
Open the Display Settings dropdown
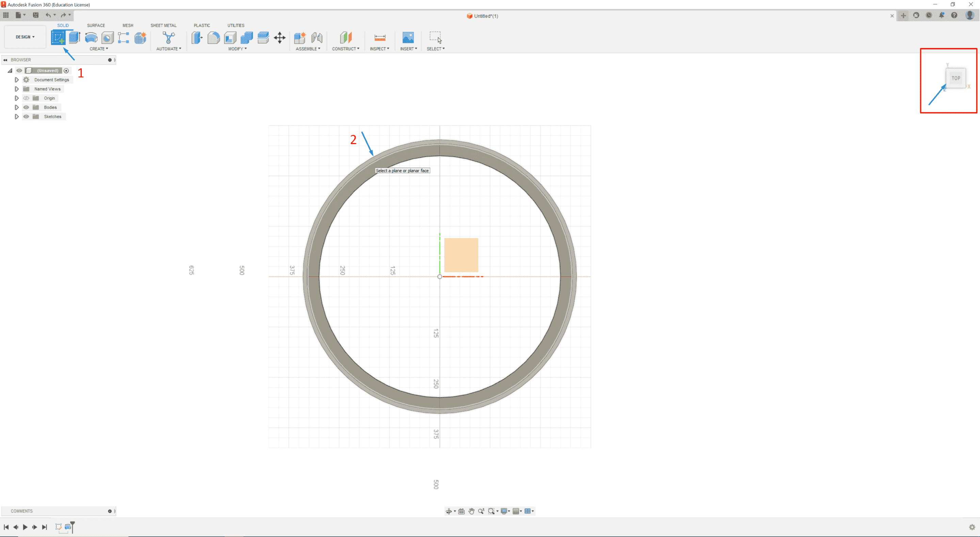tap(505, 511)
